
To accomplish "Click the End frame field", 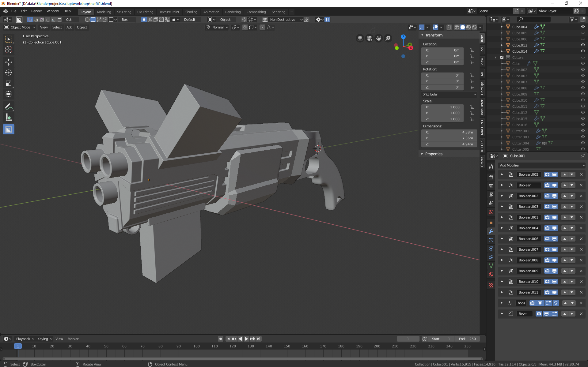I will pyautogui.click(x=467, y=339).
